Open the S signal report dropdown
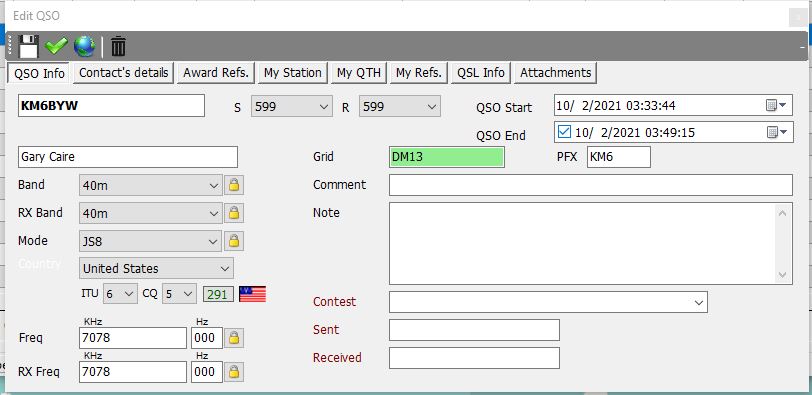 pos(292,106)
